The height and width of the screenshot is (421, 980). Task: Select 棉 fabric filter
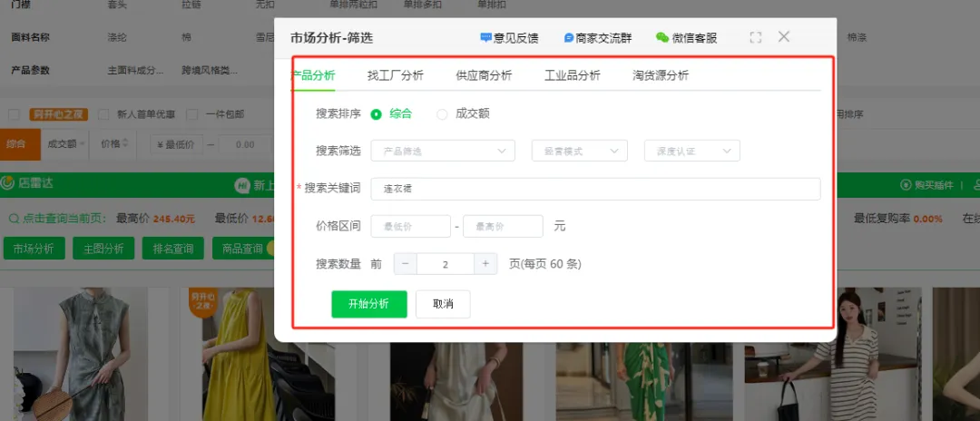pyautogui.click(x=186, y=37)
